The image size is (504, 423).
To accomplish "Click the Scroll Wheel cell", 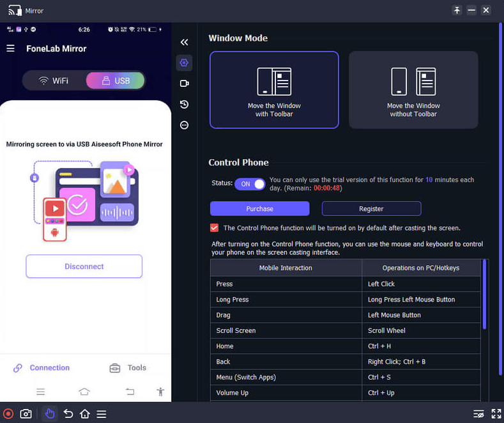I will click(x=421, y=330).
